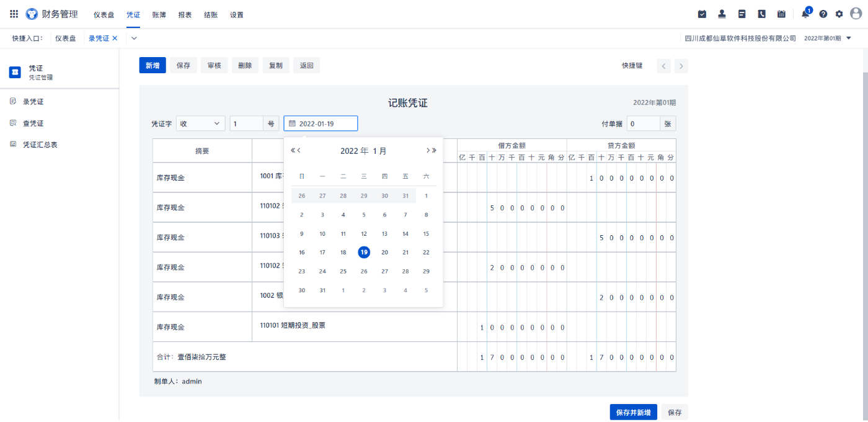Screen dimensions: 868x422
Task: Click the 借方金额 column header
Action: [x=511, y=146]
